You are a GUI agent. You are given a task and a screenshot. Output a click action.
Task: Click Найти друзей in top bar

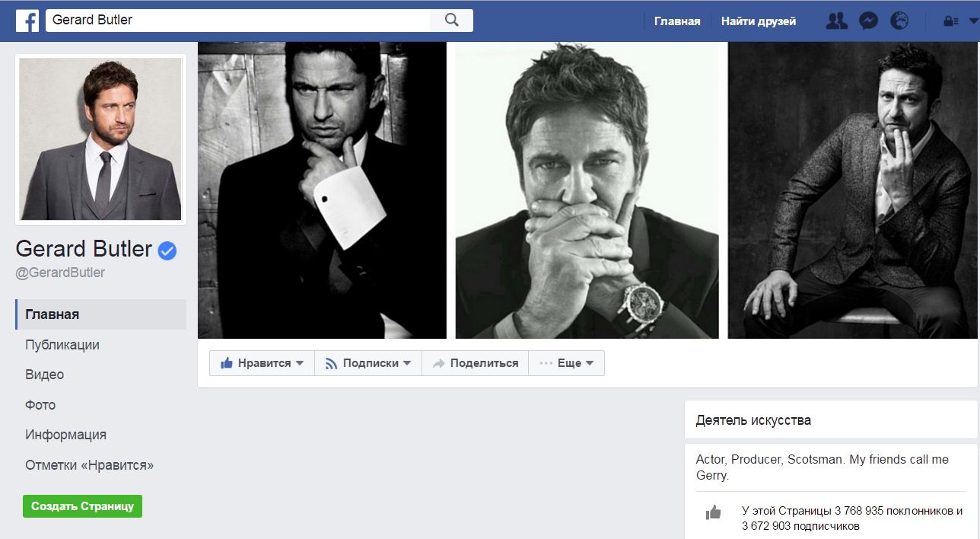click(x=758, y=21)
